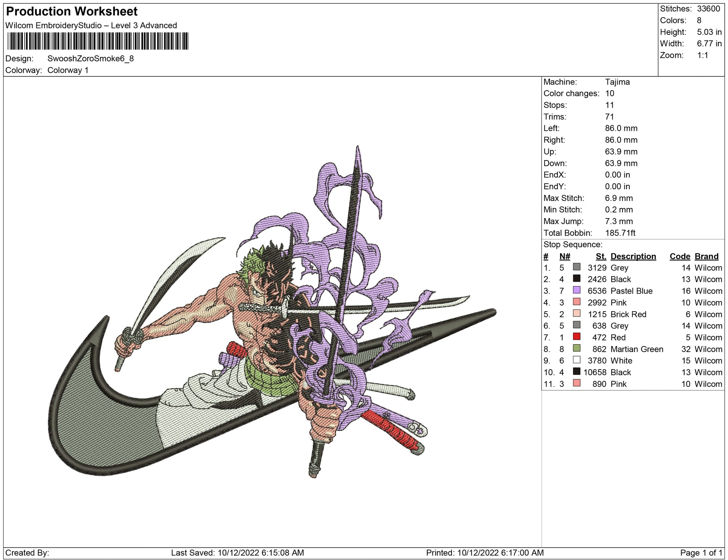Click the Brick Red color swatch
Image resolution: width=728 pixels, height=560 pixels.
click(x=576, y=313)
